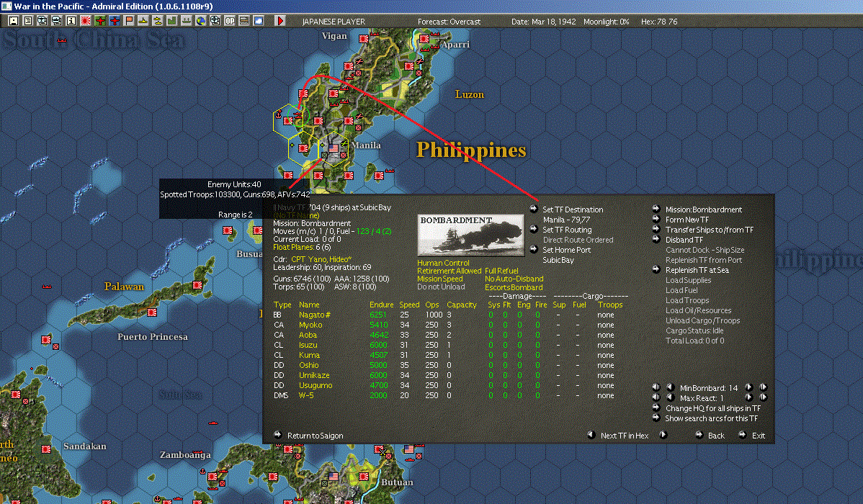Image resolution: width=863 pixels, height=504 pixels.
Task: Click the Return to Saigon arrow icon
Action: click(278, 435)
